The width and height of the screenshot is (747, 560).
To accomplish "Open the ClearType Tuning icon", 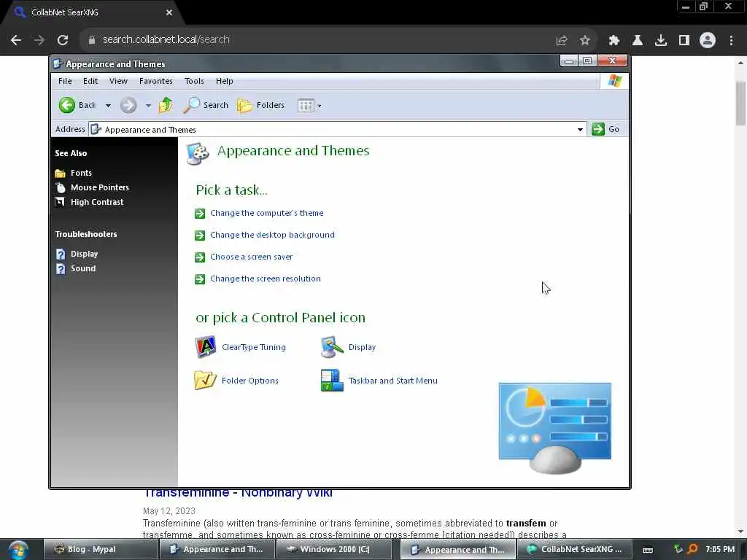I will pyautogui.click(x=205, y=347).
